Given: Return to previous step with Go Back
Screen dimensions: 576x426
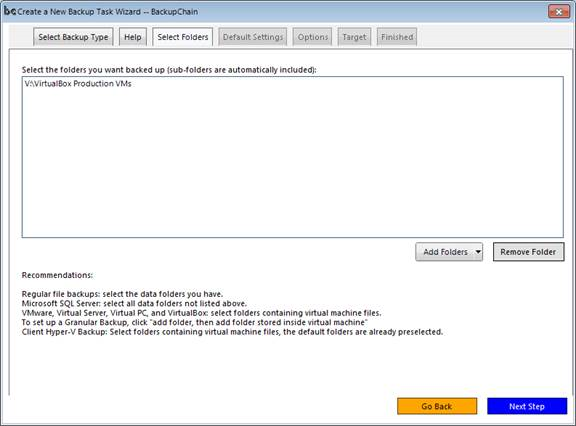Looking at the screenshot, I should click(437, 406).
